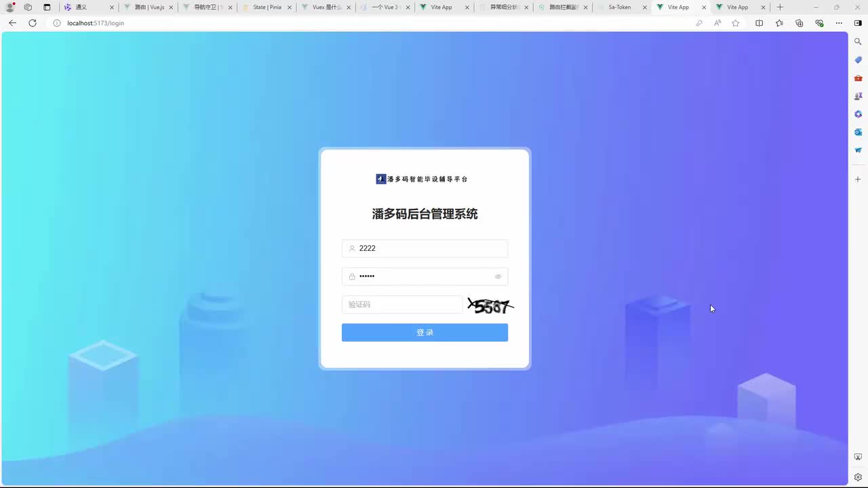Open the sidebar shopping tag icon
This screenshot has width=868, height=488.
858,60
